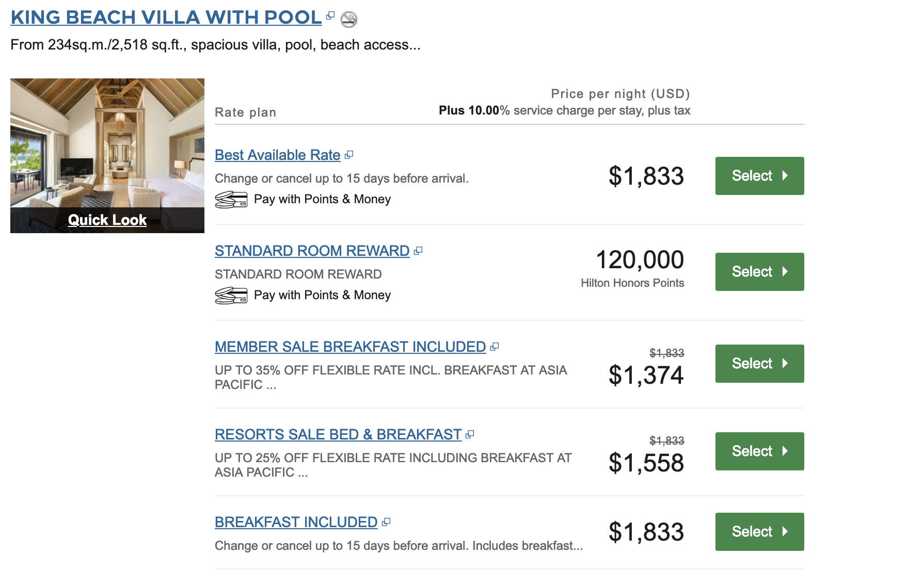Click Quick Look on the villa photo
Screen dimensions: 924x587
(x=107, y=220)
